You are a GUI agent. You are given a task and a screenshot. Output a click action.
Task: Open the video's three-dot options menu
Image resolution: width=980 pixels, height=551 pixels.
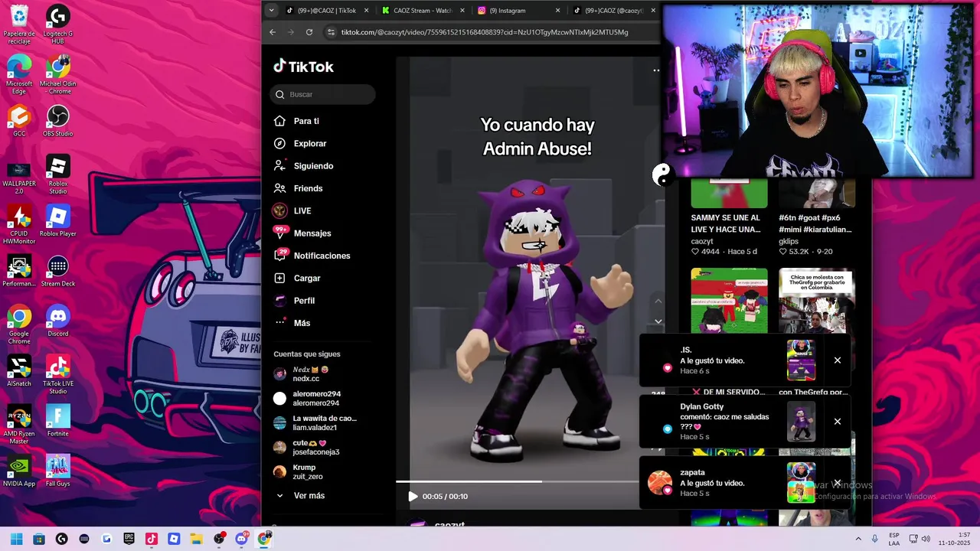[x=656, y=70]
